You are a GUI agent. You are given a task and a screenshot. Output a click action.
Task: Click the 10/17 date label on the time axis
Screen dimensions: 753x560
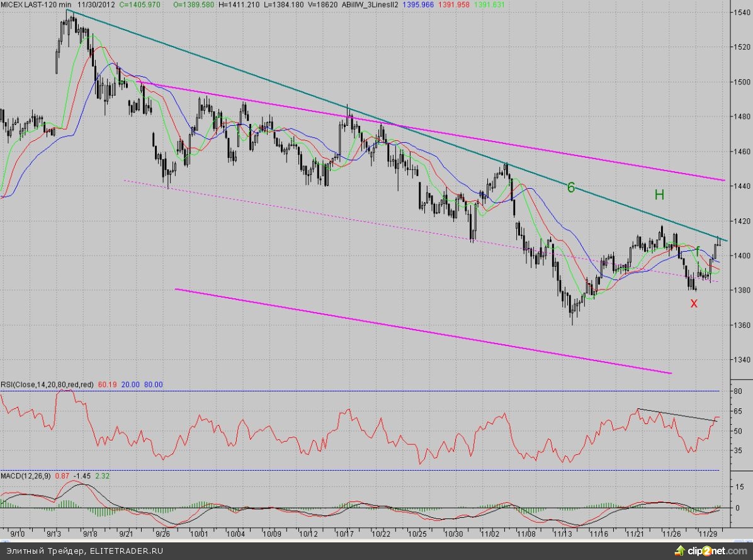click(344, 533)
